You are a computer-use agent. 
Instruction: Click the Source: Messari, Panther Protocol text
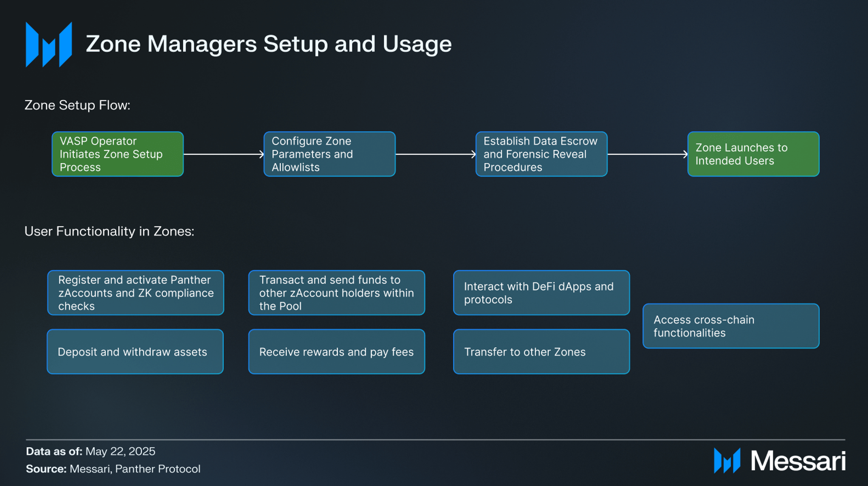coord(113,469)
